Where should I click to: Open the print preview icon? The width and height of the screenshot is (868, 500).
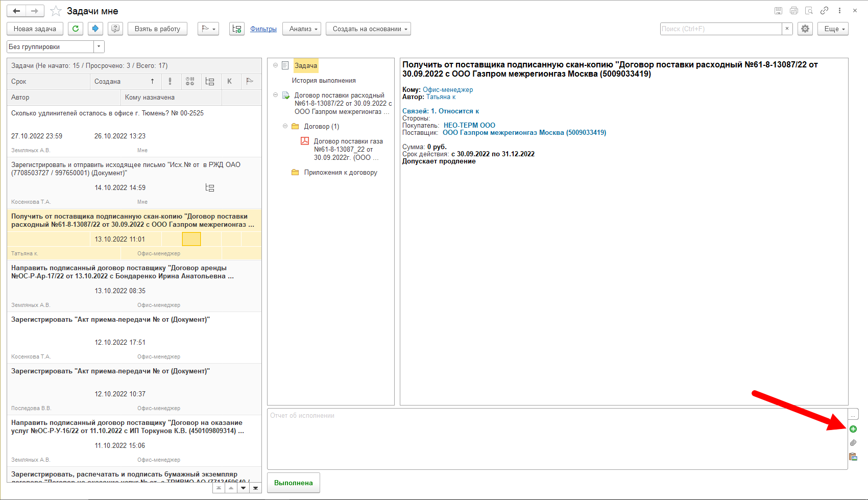[809, 10]
